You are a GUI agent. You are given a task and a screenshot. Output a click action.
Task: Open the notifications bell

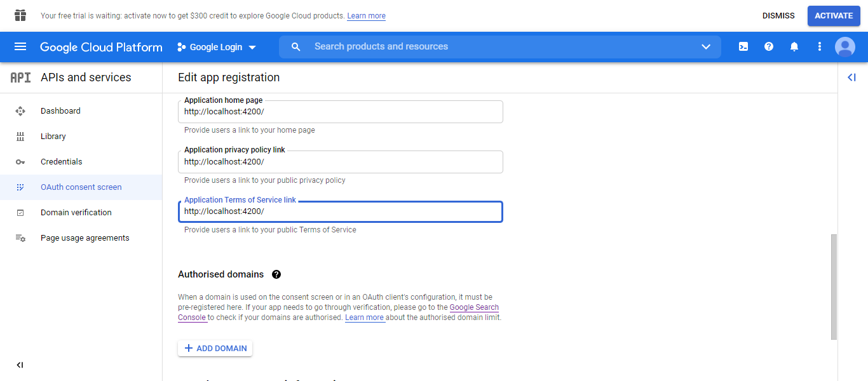click(x=794, y=46)
